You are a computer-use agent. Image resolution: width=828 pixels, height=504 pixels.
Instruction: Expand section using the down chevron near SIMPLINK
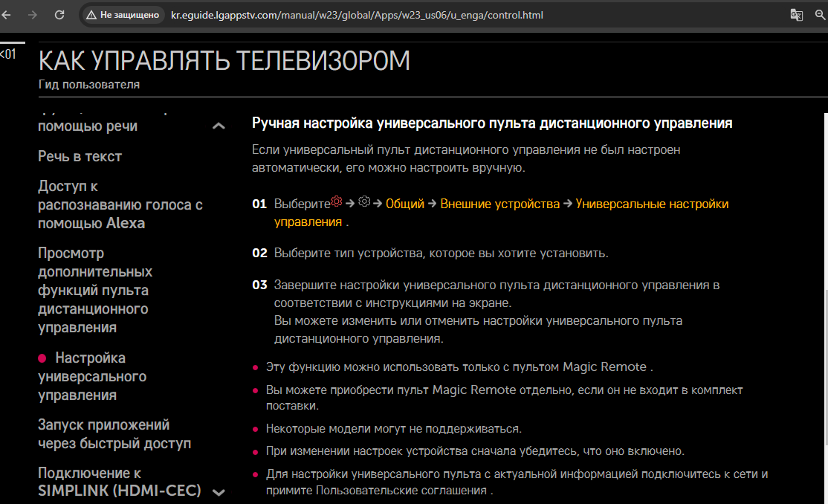point(219,492)
